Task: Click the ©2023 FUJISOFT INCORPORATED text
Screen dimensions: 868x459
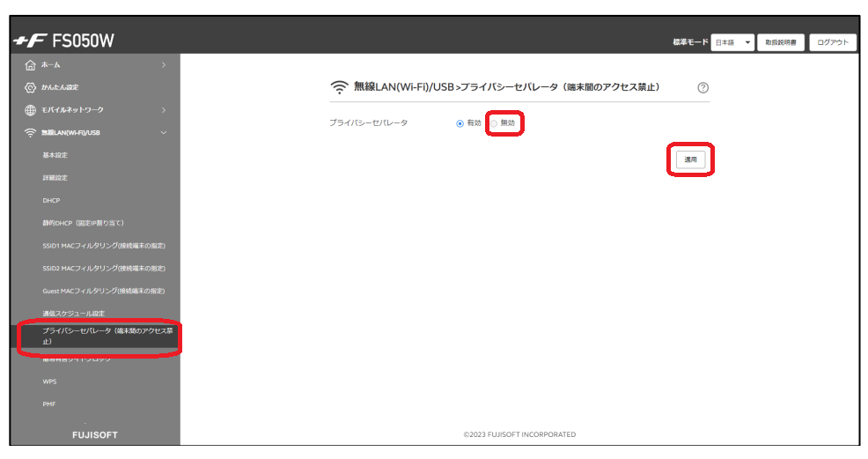Action: pyautogui.click(x=519, y=434)
